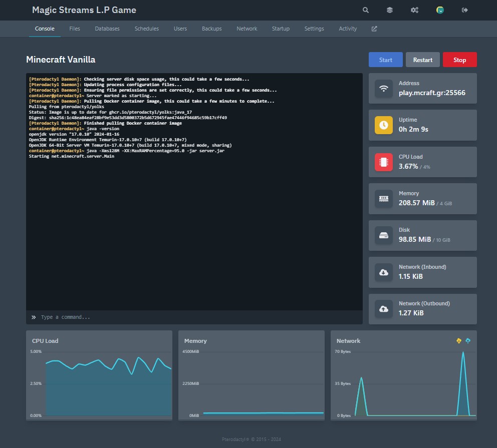
Task: Click the 98.85 MiB disk value
Action: click(x=415, y=239)
